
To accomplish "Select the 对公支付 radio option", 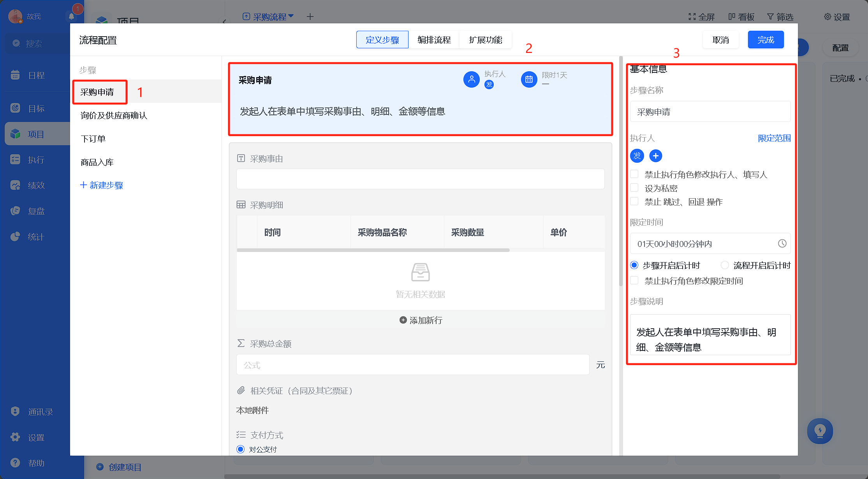I will (x=241, y=449).
